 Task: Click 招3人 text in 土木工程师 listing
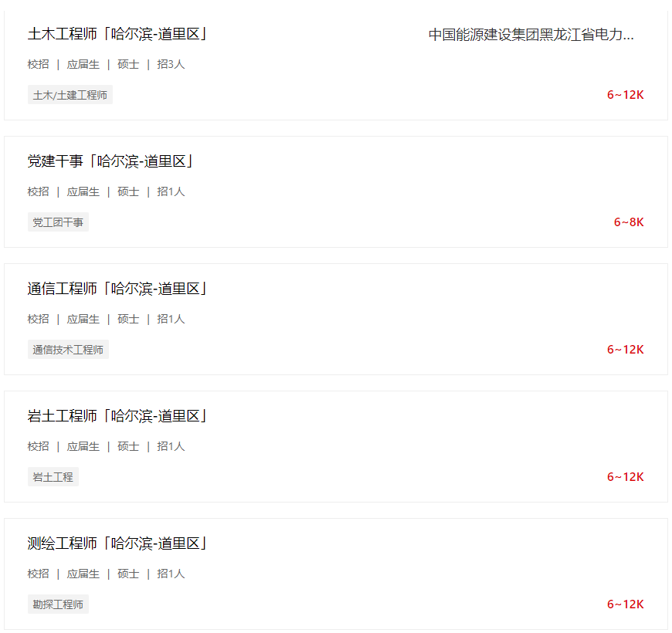click(171, 65)
